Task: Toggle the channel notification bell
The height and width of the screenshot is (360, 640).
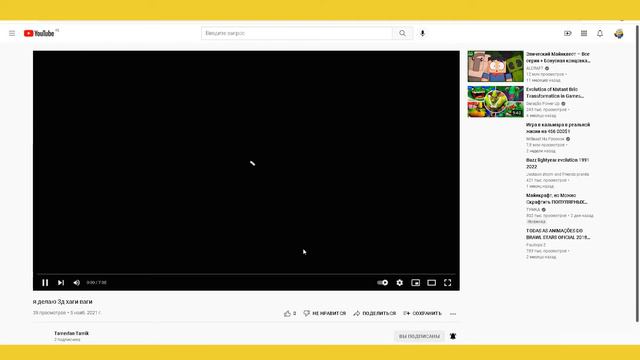Action: 453,336
